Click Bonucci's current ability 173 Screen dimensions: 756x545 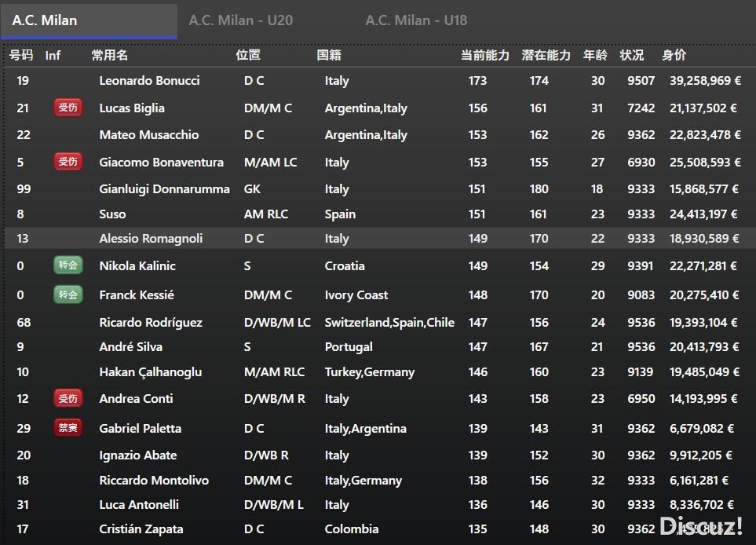pyautogui.click(x=478, y=81)
